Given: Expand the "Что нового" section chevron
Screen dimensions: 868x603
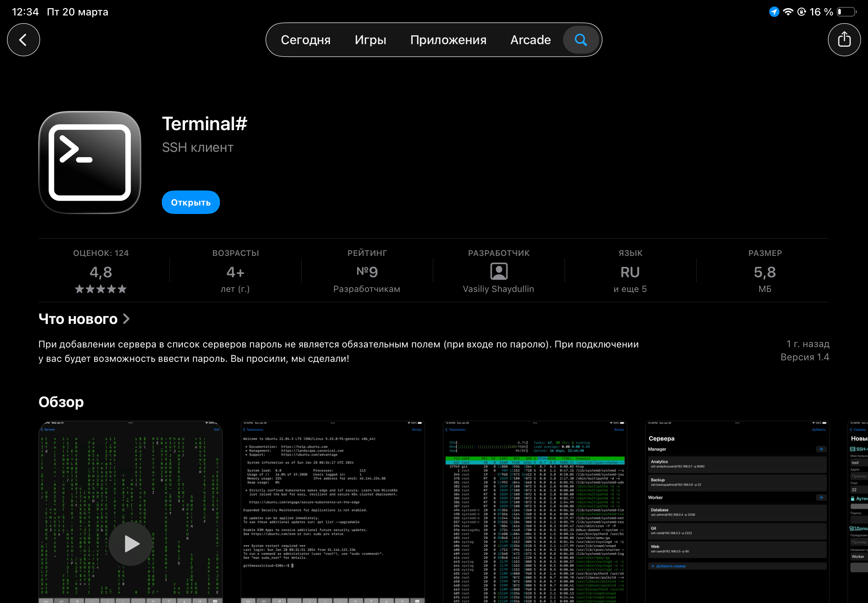Looking at the screenshot, I should (127, 319).
